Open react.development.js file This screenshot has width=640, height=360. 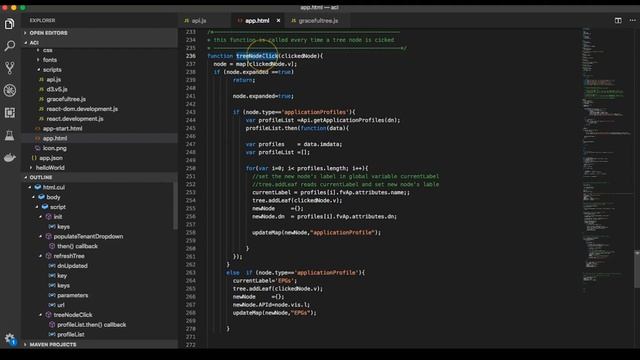(x=75, y=119)
